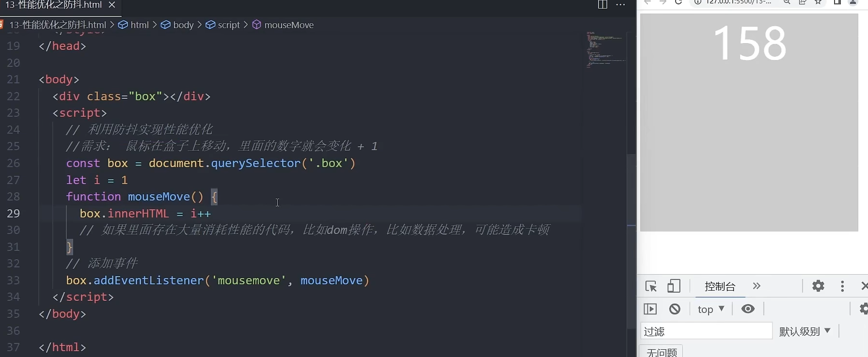Click the // 利用防抖实现性能优化 comment
868x357 pixels.
(x=139, y=130)
